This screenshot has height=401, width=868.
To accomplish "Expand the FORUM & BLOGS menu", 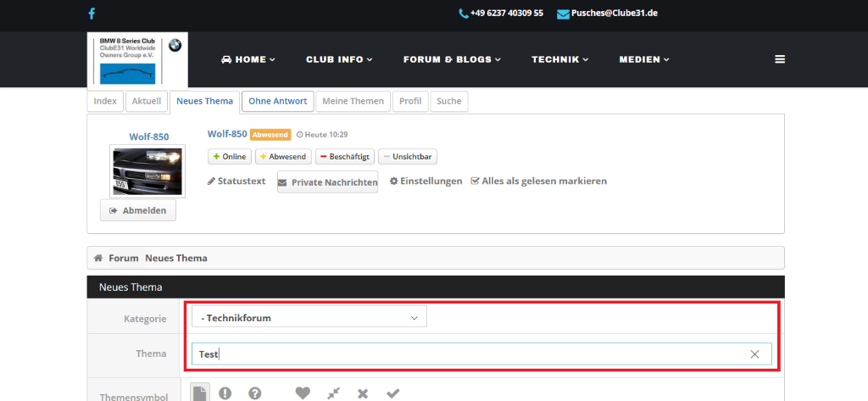I will [x=452, y=59].
